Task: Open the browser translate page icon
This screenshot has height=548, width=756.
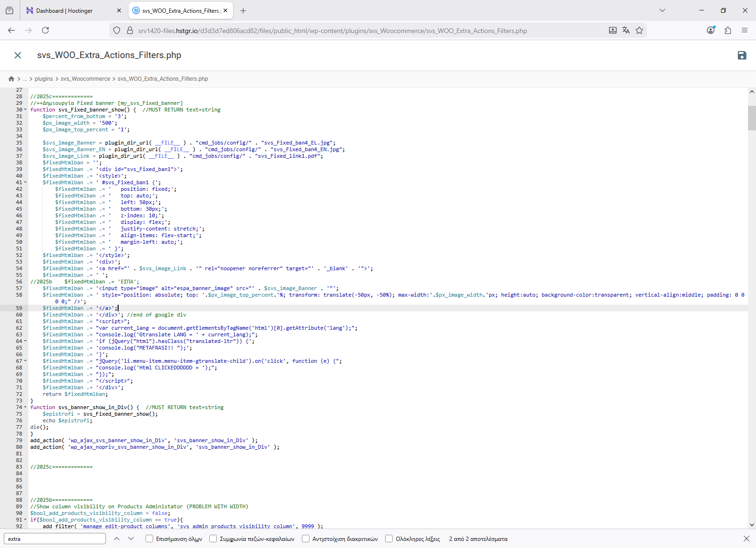Action: [626, 30]
